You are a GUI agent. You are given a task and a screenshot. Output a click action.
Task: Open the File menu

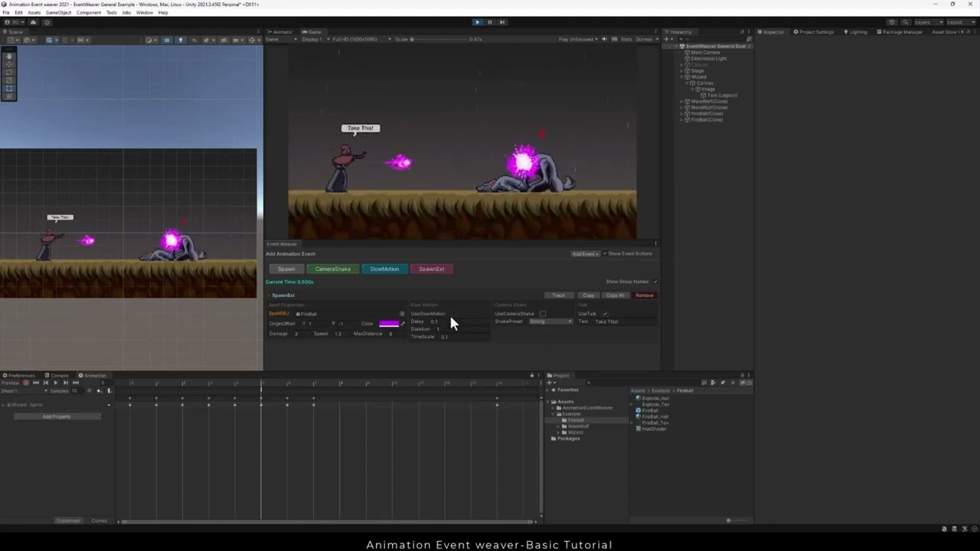[x=6, y=13]
